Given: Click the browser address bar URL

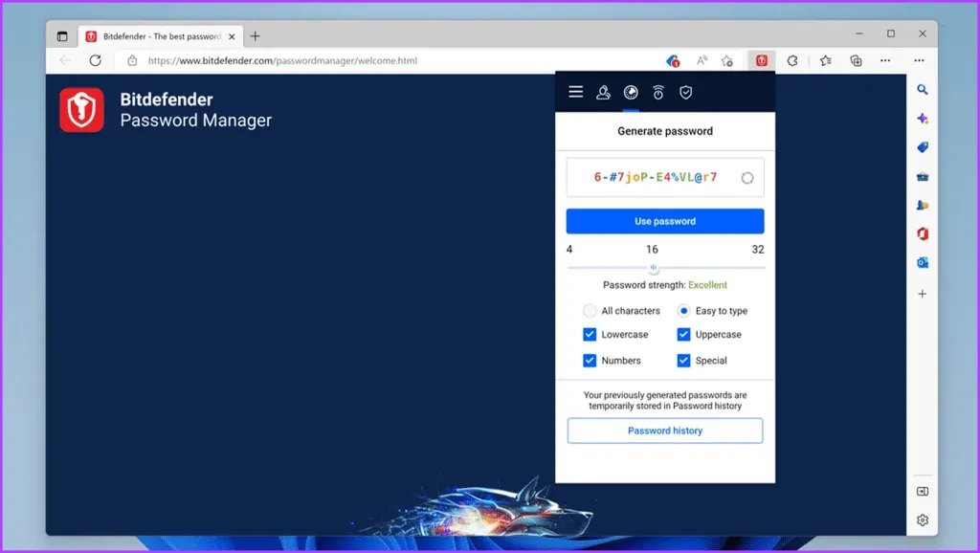Looking at the screenshot, I should (282, 60).
